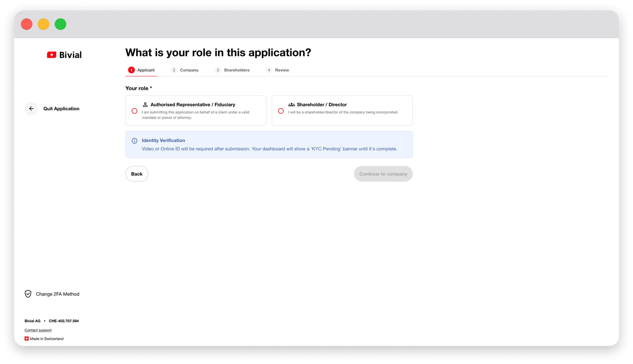633x364 pixels.
Task: Select the Authorised Representative / Fiduciary radio button
Action: [135, 111]
